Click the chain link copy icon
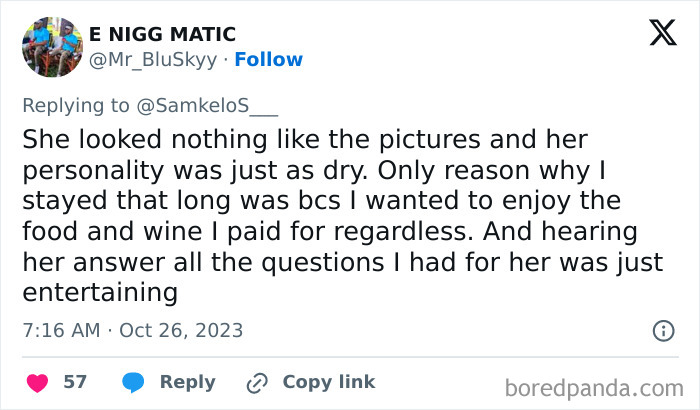This screenshot has width=700, height=410. coord(257,382)
